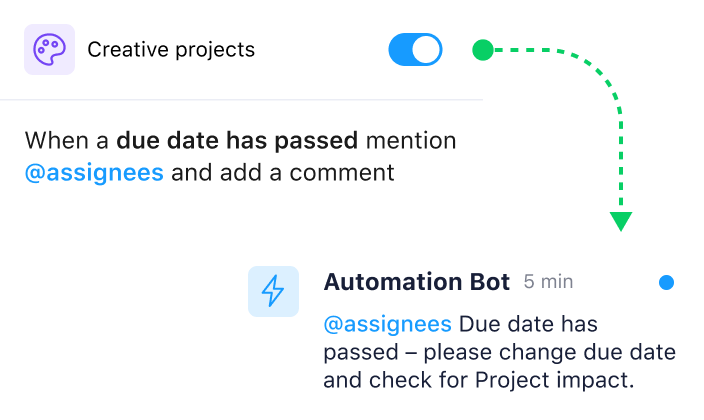
Task: Click 'When a' at the rule start
Action: [67, 140]
